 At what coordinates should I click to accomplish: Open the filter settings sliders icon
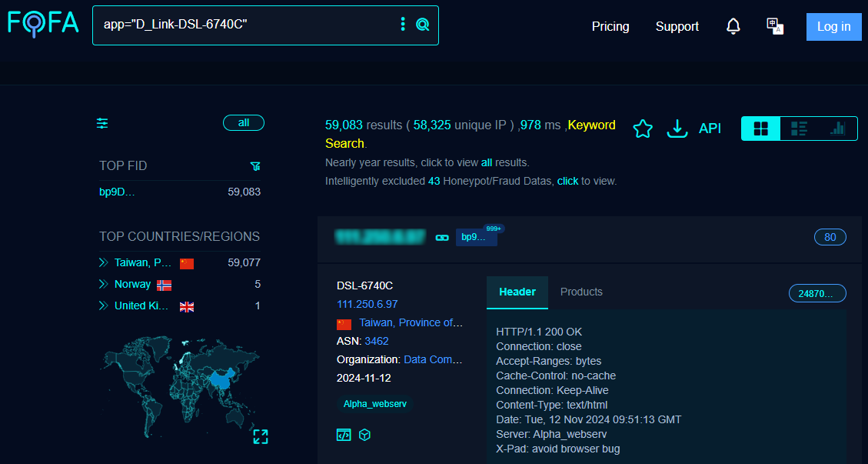click(x=102, y=123)
